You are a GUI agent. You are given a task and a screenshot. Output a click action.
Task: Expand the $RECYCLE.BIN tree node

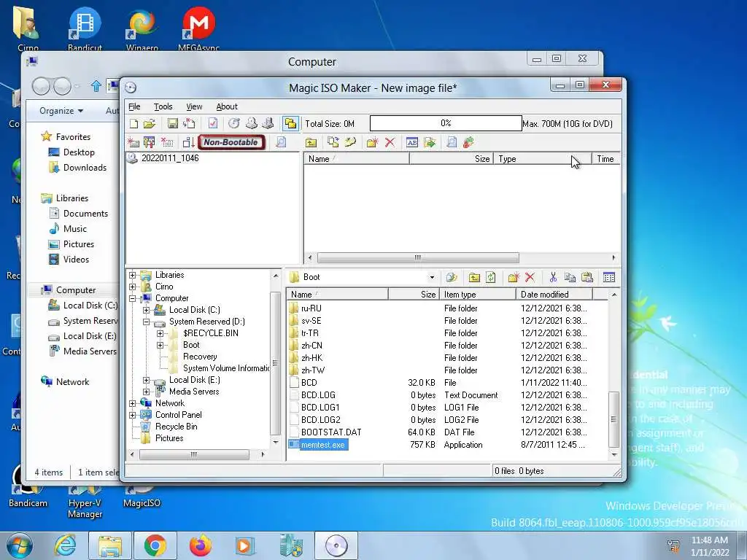coord(160,333)
